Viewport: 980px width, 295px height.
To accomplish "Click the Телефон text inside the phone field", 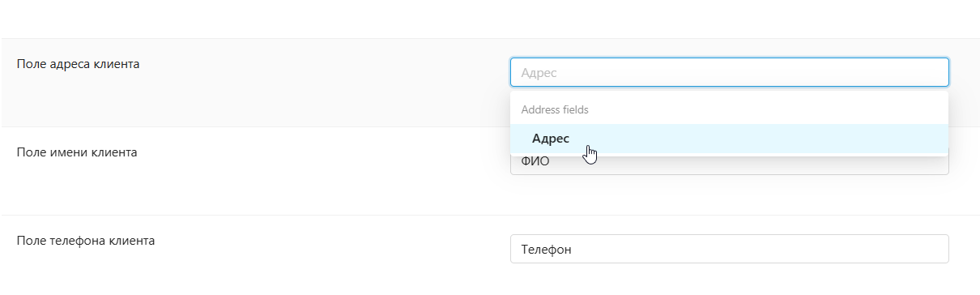I will 547,250.
